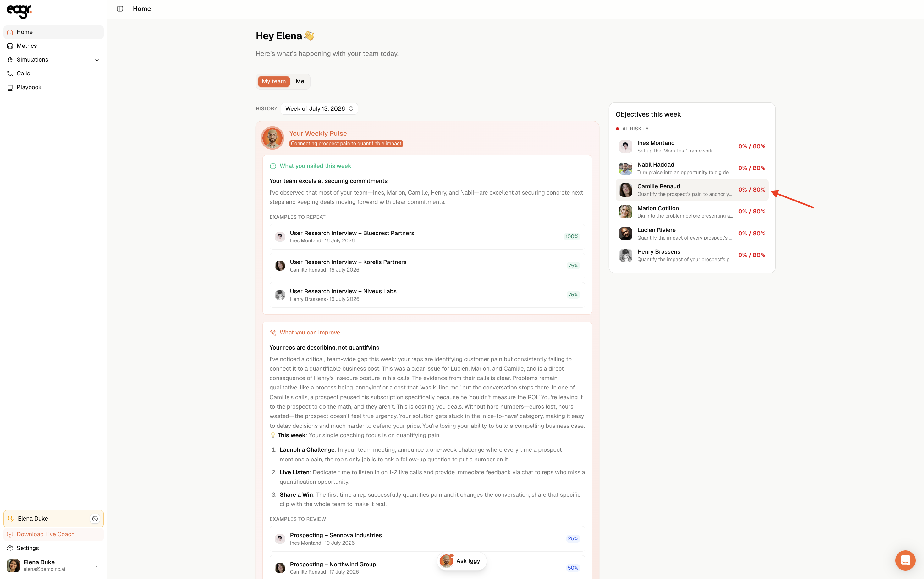Select Henry Brassens' objective name
Viewport: 924px width, 579px height.
click(658, 252)
